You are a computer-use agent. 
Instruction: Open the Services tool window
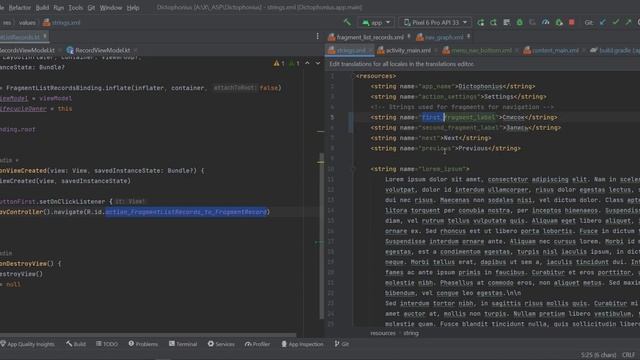pyautogui.click(x=221, y=344)
